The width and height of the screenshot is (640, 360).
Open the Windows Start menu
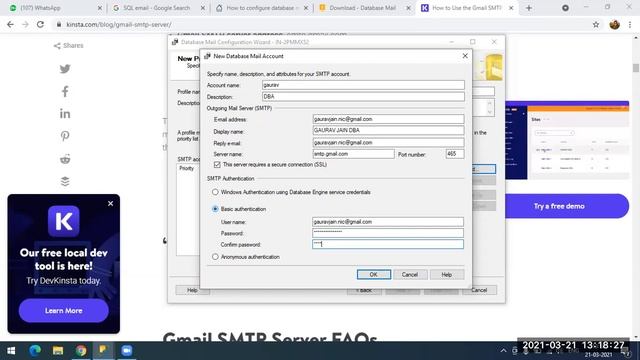pyautogui.click(x=11, y=351)
